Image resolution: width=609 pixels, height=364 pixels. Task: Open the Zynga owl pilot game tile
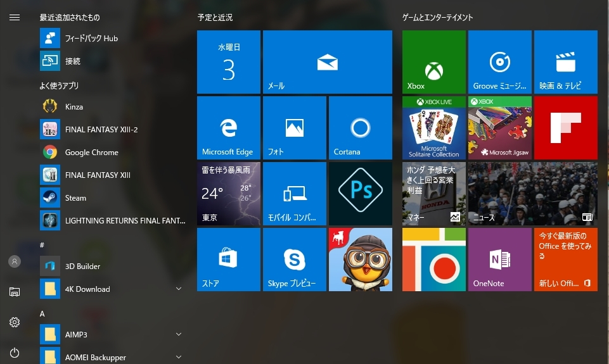361,259
